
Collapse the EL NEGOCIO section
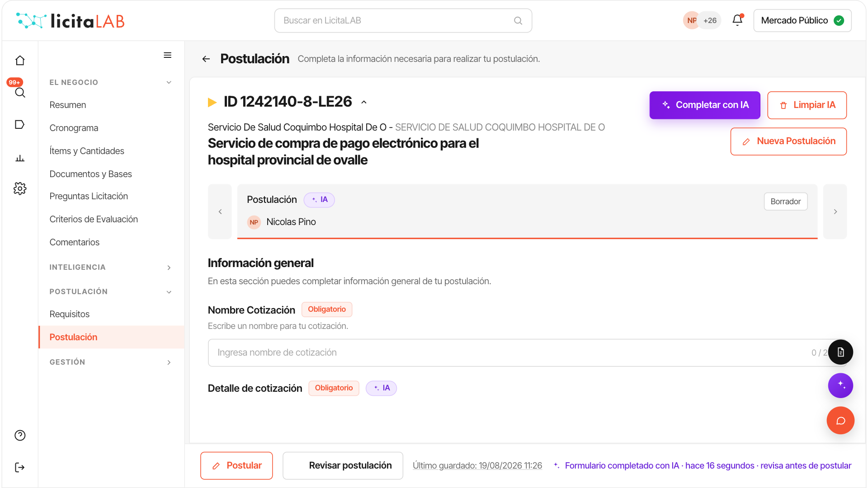point(169,82)
